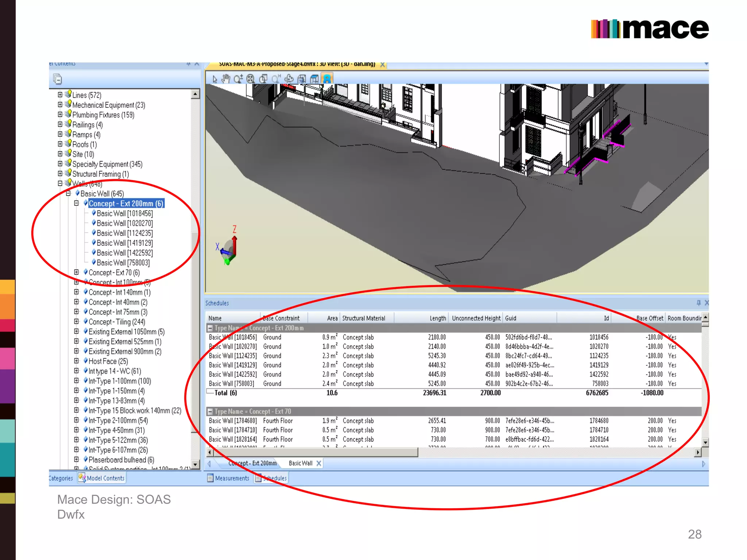Activate the Pan hand tool

point(226,79)
